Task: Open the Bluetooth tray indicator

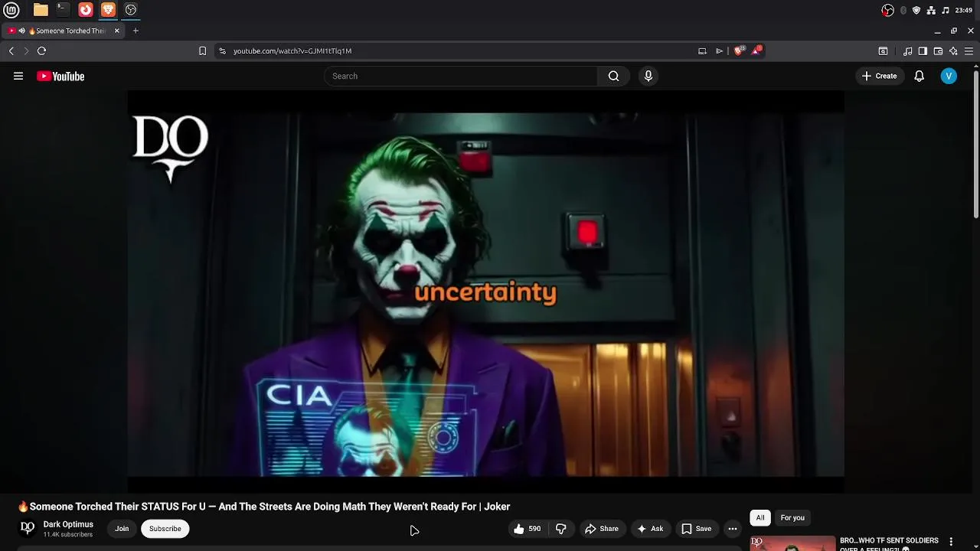Action: click(903, 10)
